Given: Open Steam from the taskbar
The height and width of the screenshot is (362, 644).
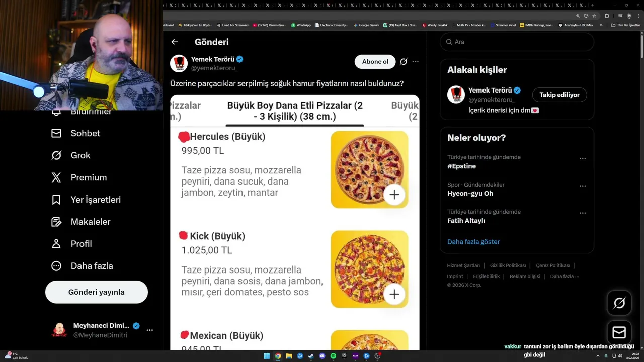Looking at the screenshot, I should [311, 356].
